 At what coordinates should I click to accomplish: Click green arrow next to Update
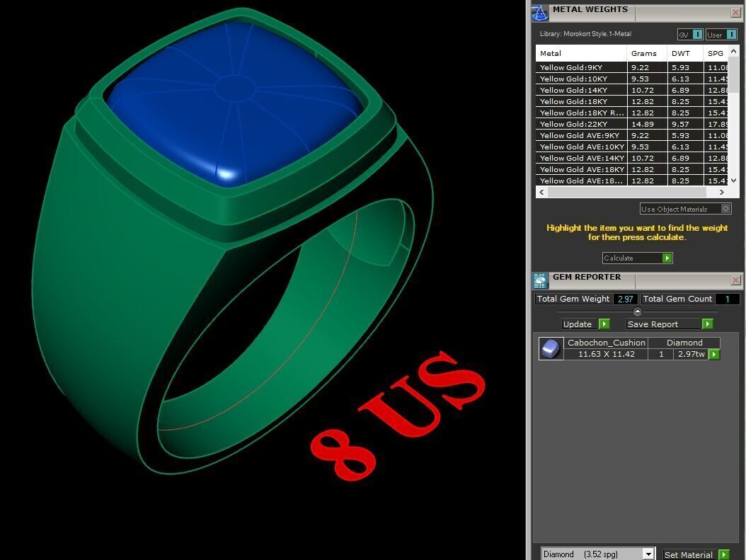coord(604,324)
